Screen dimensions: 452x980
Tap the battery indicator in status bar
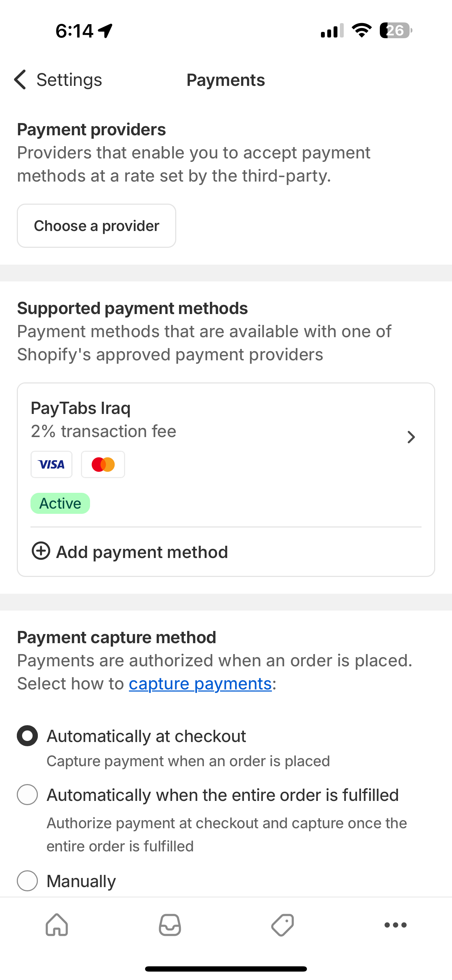[x=396, y=30]
